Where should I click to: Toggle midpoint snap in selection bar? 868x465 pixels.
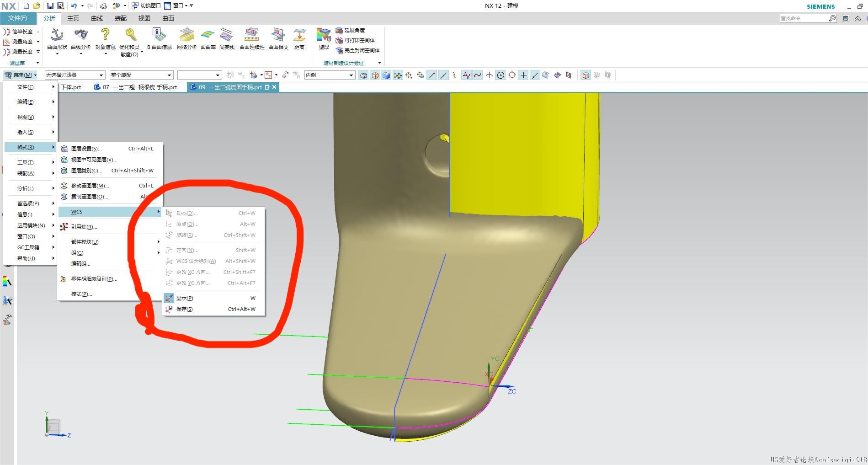[443, 75]
